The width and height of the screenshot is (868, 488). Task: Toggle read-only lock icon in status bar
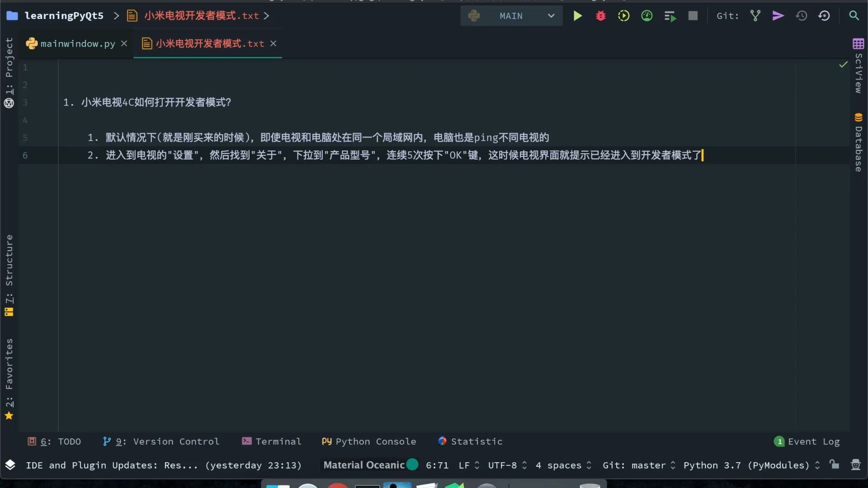tap(834, 465)
